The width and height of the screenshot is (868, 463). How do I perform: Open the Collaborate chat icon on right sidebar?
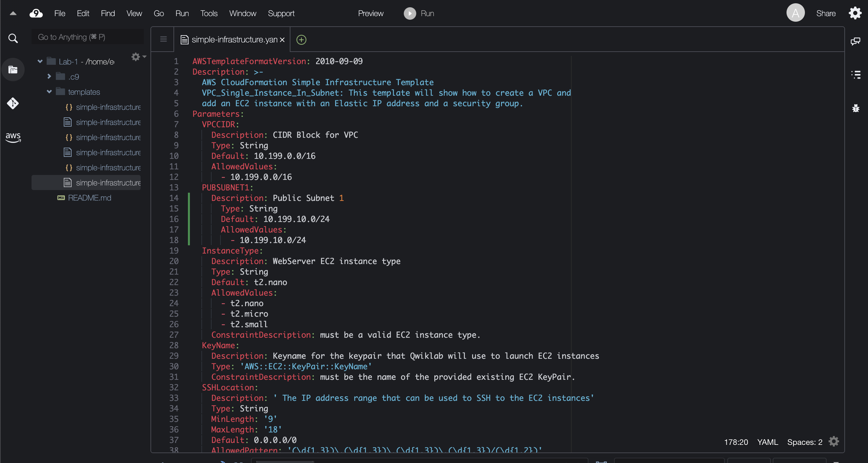point(855,41)
